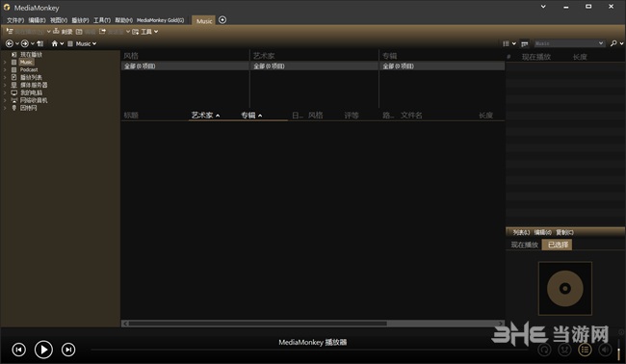
Task: Toggle the Now Playing list icon
Action: point(585,350)
